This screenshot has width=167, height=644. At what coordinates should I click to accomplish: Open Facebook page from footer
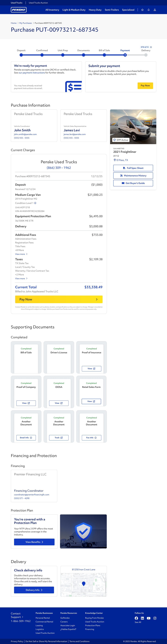coord(136,618)
